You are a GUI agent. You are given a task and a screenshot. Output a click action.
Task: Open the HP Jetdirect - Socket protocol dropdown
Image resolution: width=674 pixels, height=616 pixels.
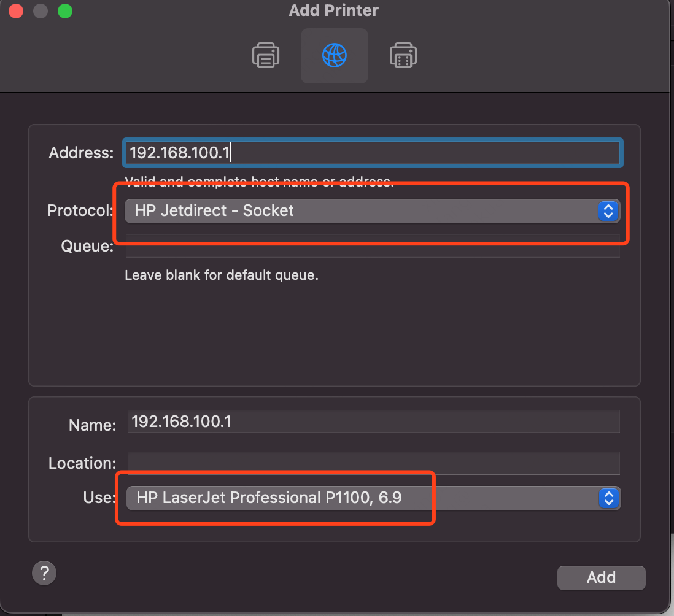click(x=361, y=211)
